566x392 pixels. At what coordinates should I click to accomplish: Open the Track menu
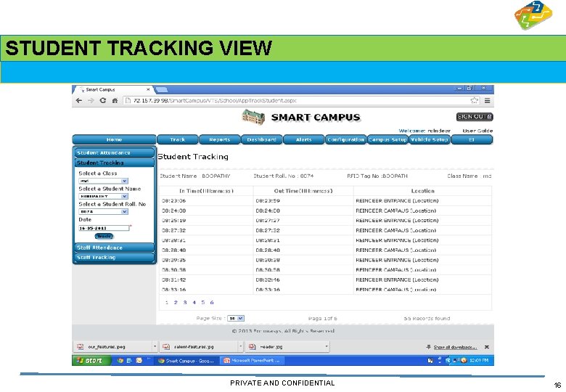click(x=178, y=139)
